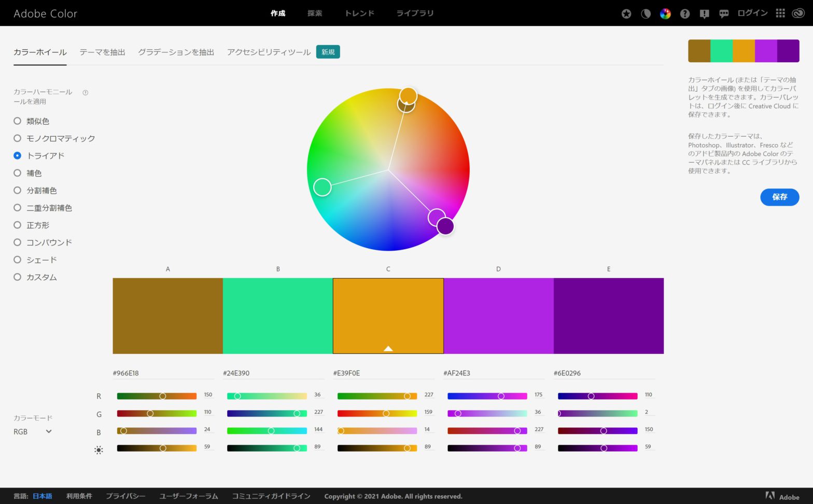
Task: Click the ログイン link
Action: pos(752,13)
